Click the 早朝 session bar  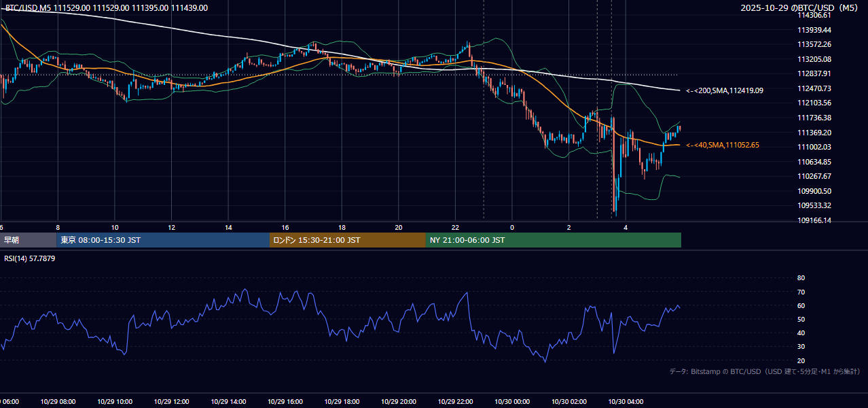pos(28,240)
